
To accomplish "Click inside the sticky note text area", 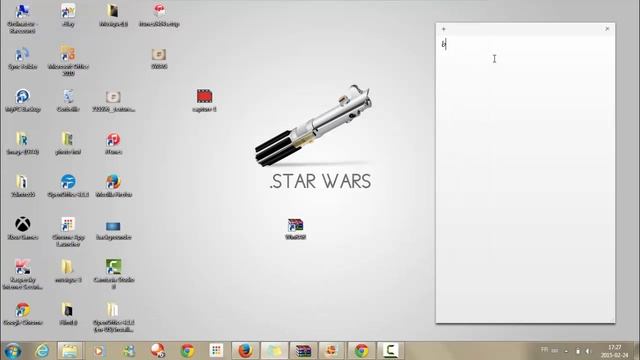I will tap(525, 178).
